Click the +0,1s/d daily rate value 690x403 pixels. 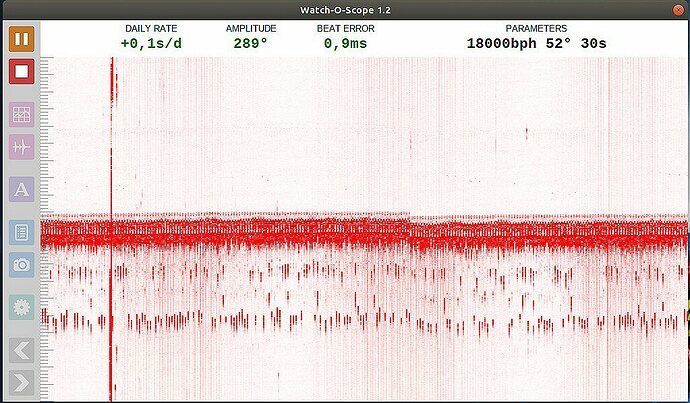(x=151, y=44)
